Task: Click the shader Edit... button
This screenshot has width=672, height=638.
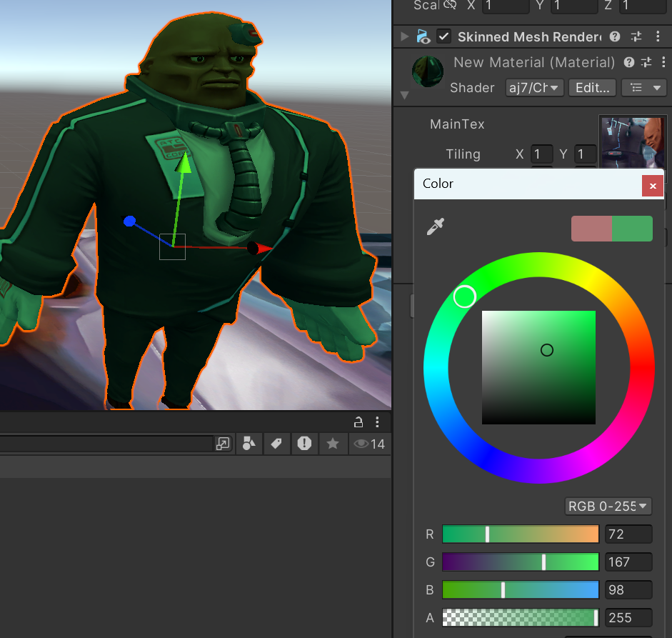Action: coord(592,88)
